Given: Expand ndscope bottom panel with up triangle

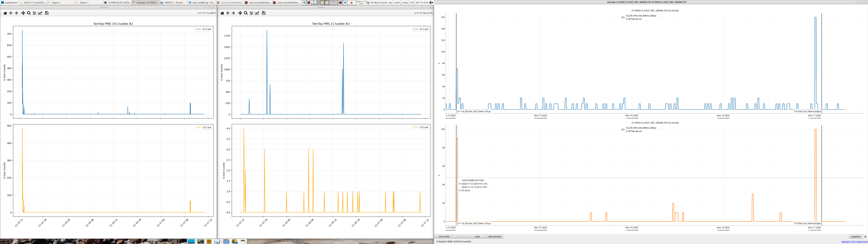Looking at the screenshot, I should pyautogui.click(x=865, y=237).
